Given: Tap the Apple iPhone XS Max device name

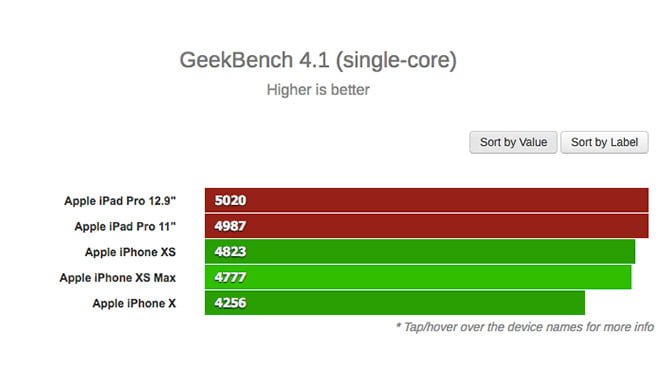Looking at the screenshot, I should [x=117, y=278].
